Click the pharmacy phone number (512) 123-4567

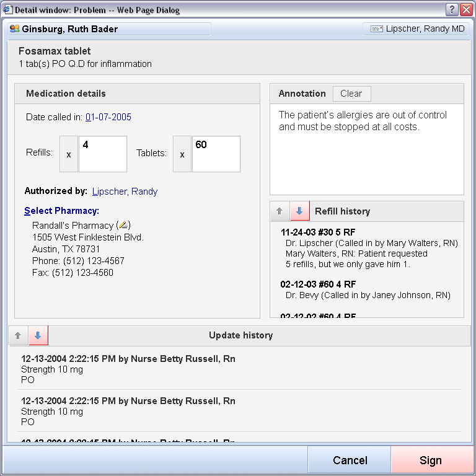tap(94, 261)
